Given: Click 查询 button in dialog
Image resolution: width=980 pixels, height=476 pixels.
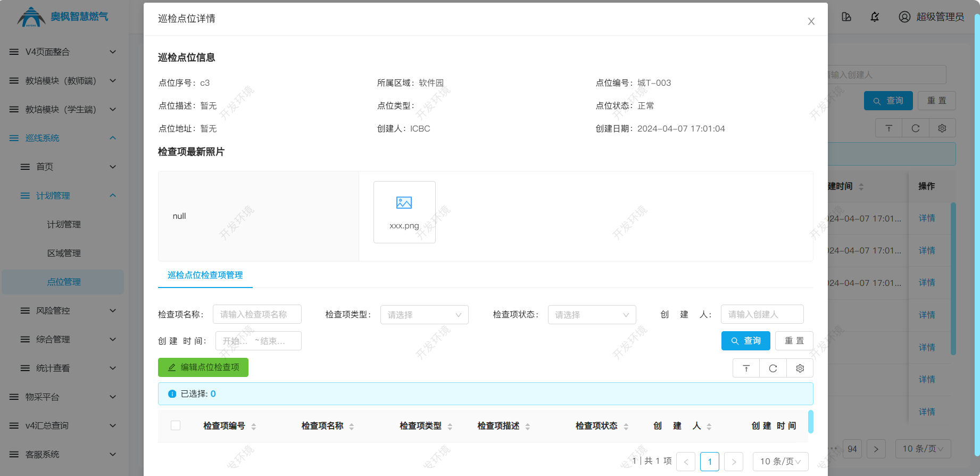Looking at the screenshot, I should click(745, 341).
